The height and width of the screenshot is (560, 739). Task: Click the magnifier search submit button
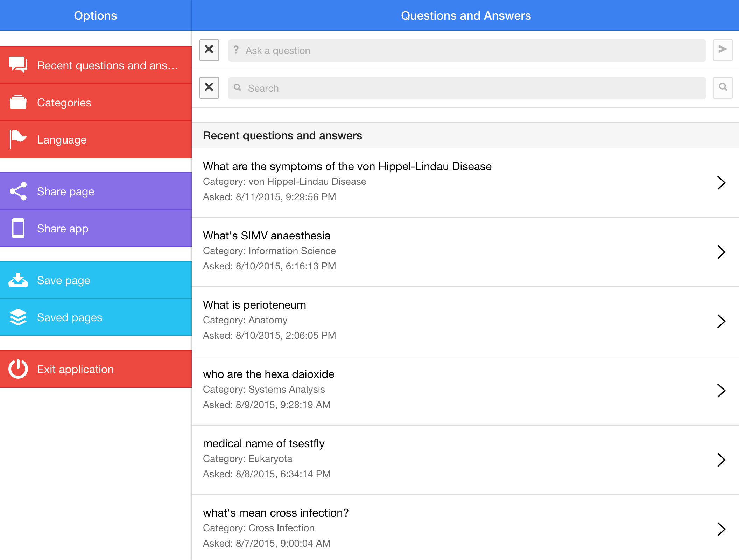pyautogui.click(x=723, y=87)
